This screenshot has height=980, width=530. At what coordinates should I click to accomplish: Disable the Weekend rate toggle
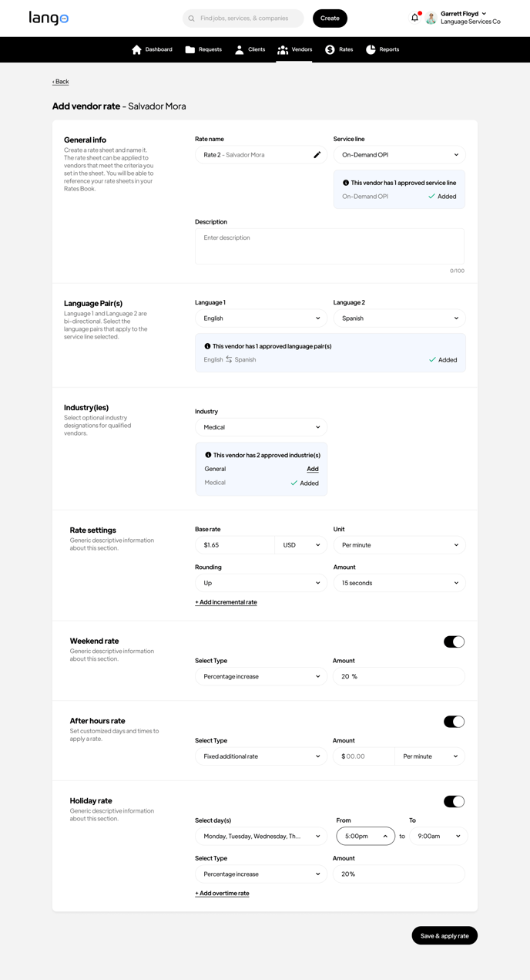tap(454, 642)
